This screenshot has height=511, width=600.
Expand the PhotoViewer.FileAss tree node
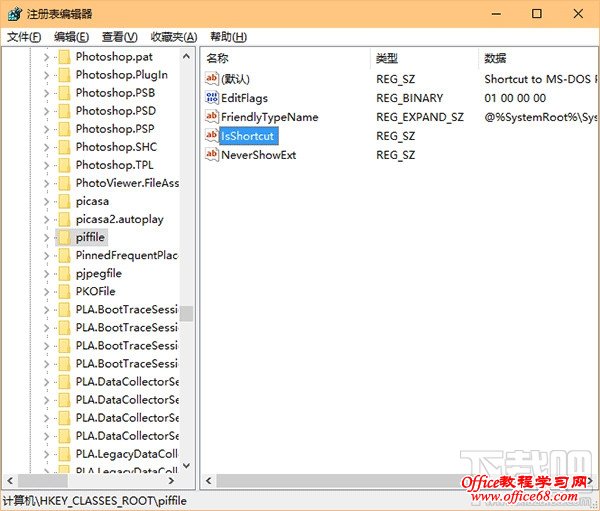coord(46,183)
